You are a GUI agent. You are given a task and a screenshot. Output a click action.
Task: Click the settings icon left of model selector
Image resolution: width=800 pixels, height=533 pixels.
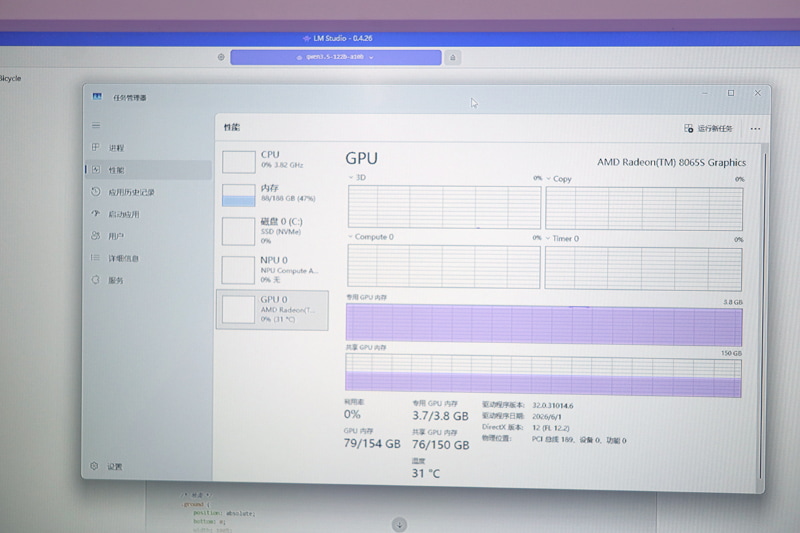(221, 57)
